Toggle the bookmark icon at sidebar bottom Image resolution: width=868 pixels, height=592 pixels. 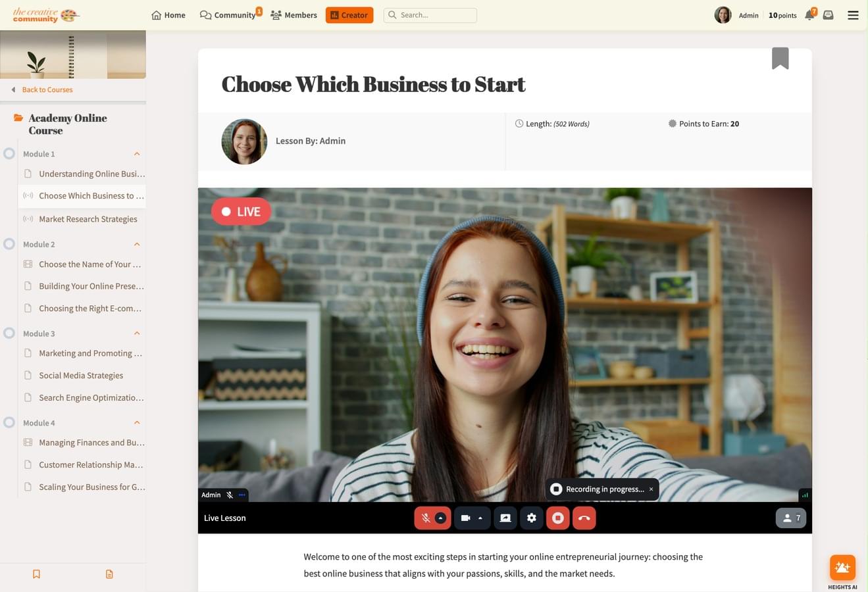point(36,574)
